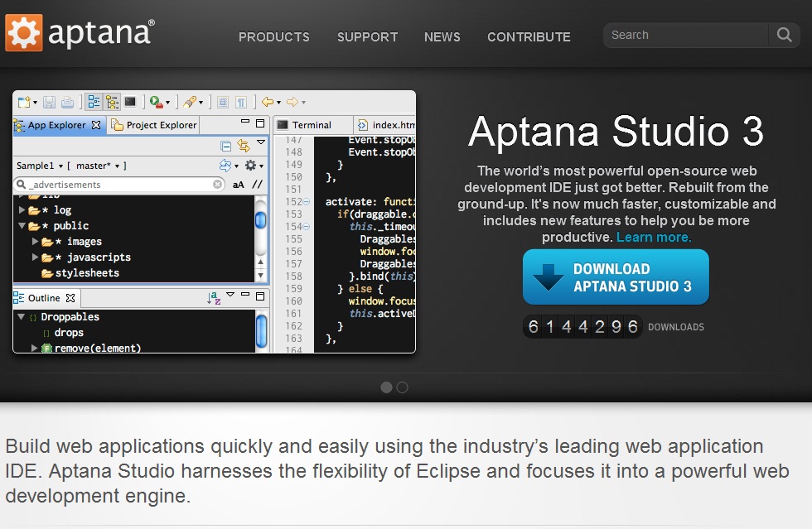The image size is (812, 529).
Task: Go to the NEWS page
Action: 442,37
